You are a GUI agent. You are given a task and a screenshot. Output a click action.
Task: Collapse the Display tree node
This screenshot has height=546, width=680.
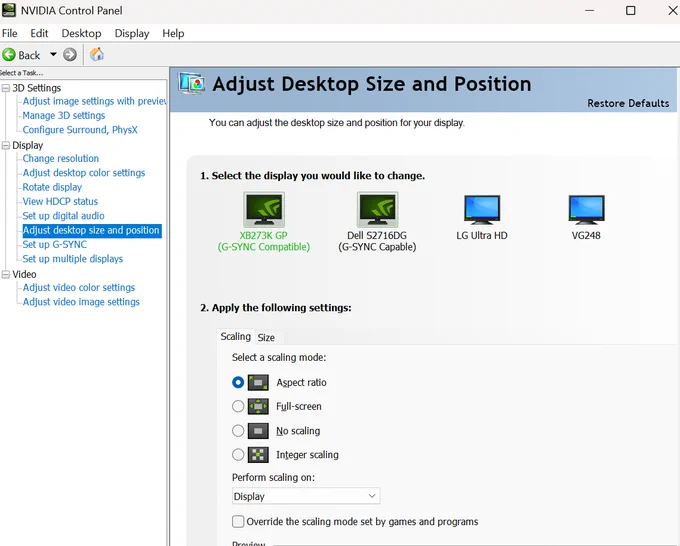6,145
